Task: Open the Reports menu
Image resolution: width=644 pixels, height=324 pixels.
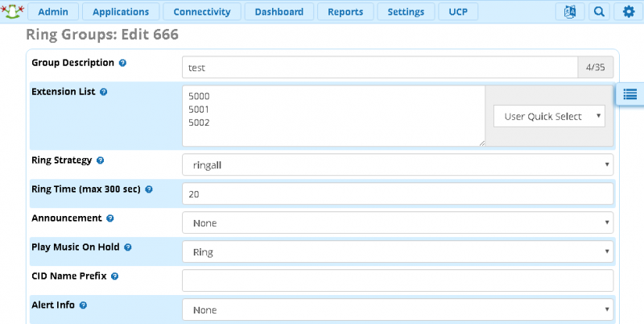Action: (x=345, y=11)
